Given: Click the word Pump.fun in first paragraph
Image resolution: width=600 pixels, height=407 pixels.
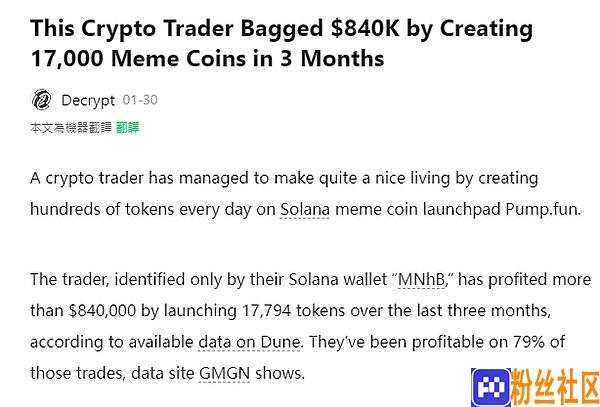Looking at the screenshot, I should [543, 210].
